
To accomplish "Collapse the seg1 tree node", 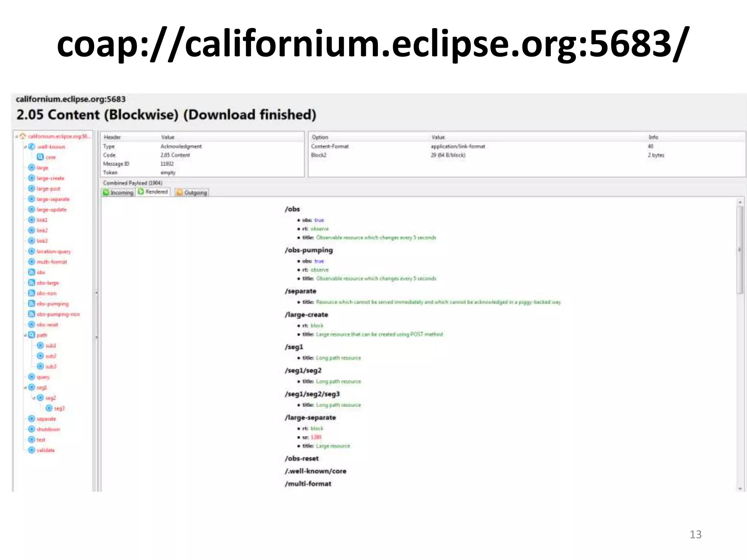I will click(25, 388).
